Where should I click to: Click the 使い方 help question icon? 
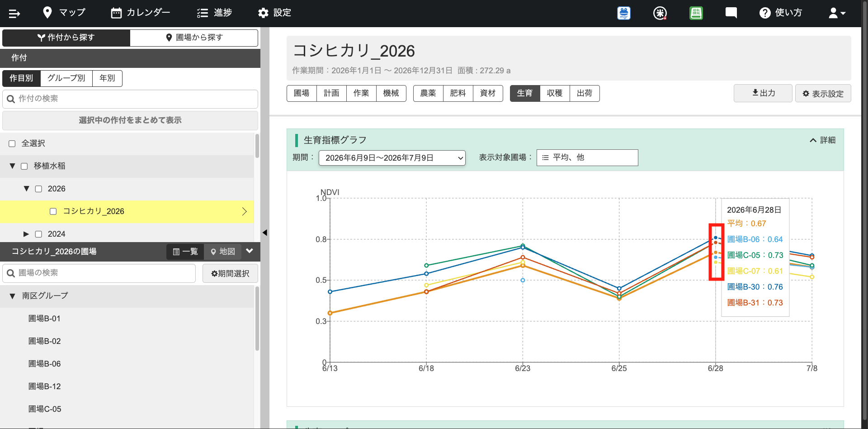[x=765, y=13]
